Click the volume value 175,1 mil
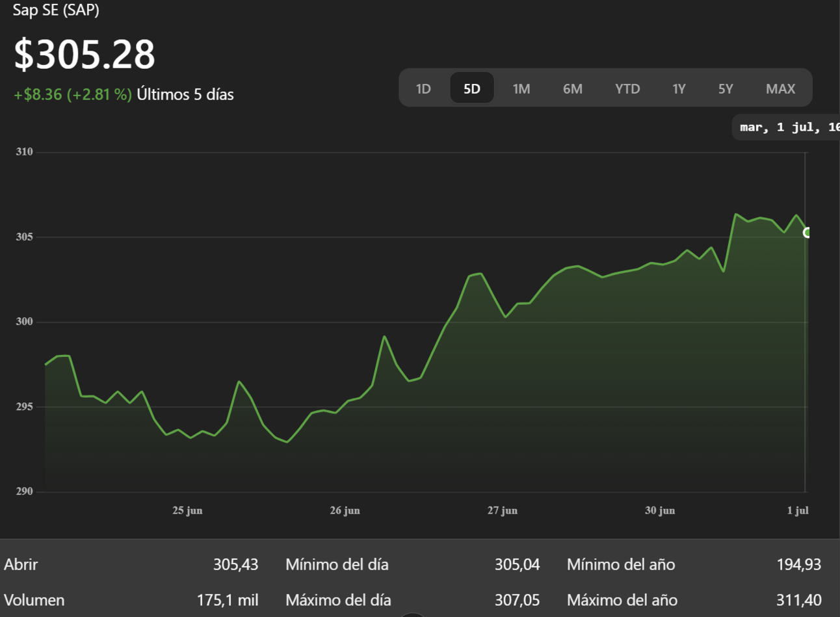Image resolution: width=840 pixels, height=617 pixels. coord(227,600)
